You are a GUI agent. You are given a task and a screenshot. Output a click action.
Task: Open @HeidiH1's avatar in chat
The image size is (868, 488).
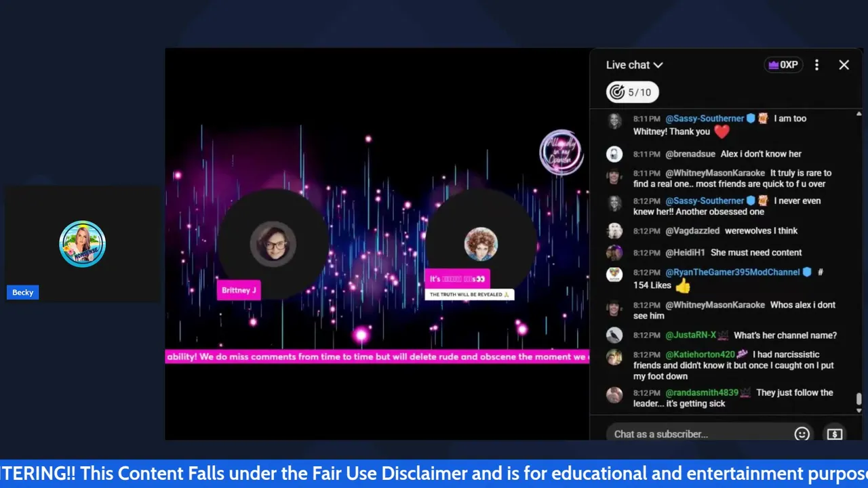point(614,253)
